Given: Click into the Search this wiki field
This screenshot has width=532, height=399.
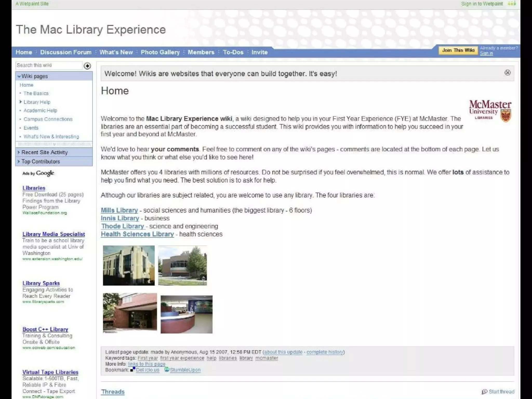Looking at the screenshot, I should point(49,65).
